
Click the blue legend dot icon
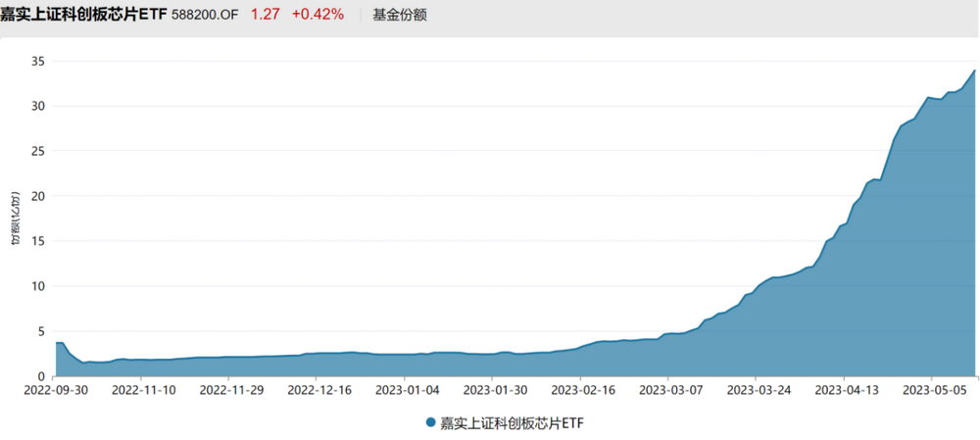pyautogui.click(x=430, y=423)
